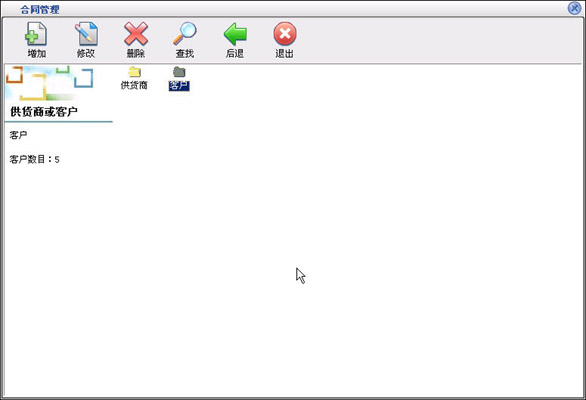This screenshot has width=586, height=400.
Task: Select the gray 客户 folder icon
Action: click(x=179, y=72)
